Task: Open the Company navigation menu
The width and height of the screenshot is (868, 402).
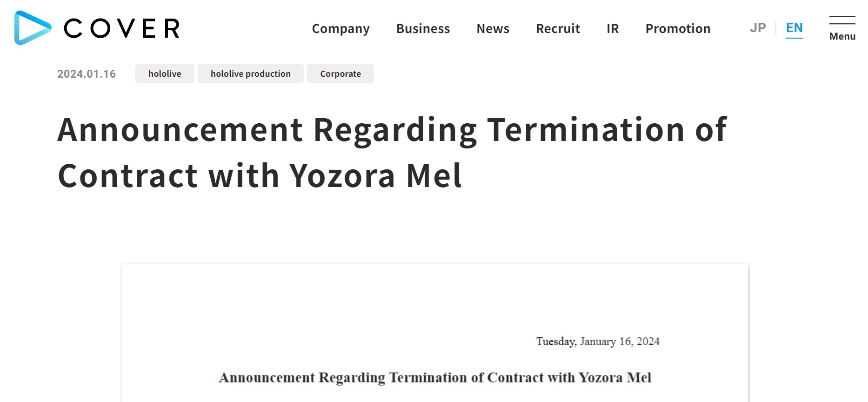Action: [x=341, y=29]
